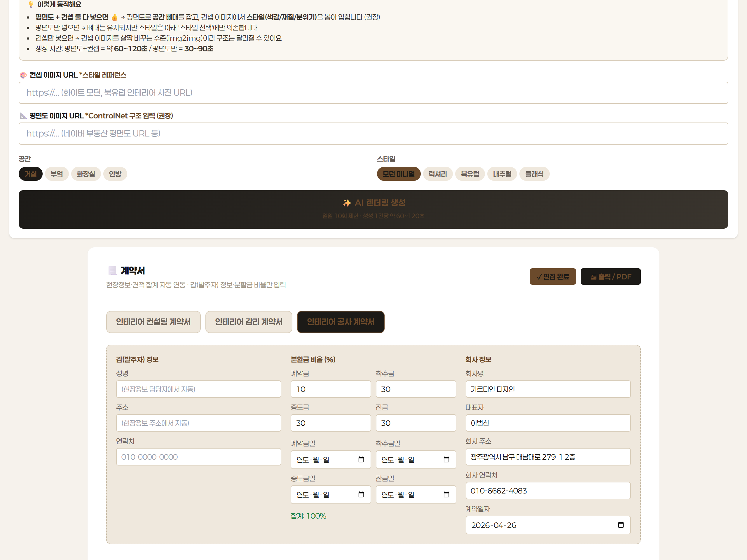
Task: Click the palette icon beside 컨셉 이미지 URL
Action: tap(23, 75)
